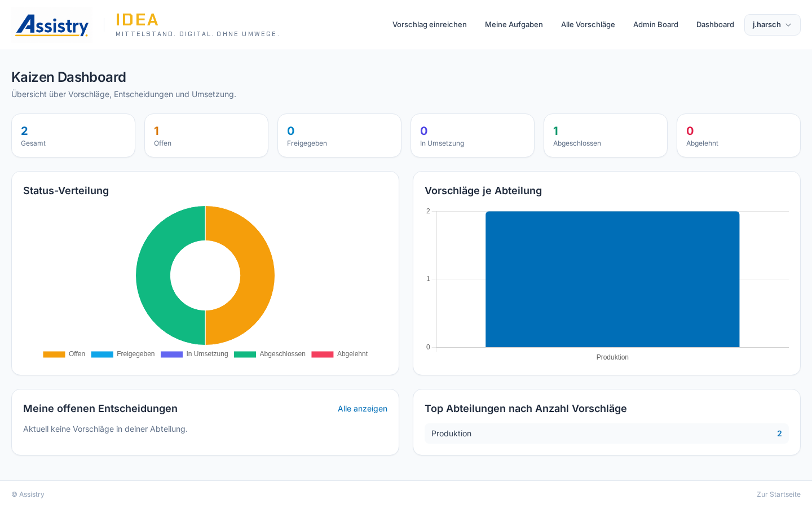Select the Dashboard nav item
This screenshot has height=508, width=812.
(715, 25)
